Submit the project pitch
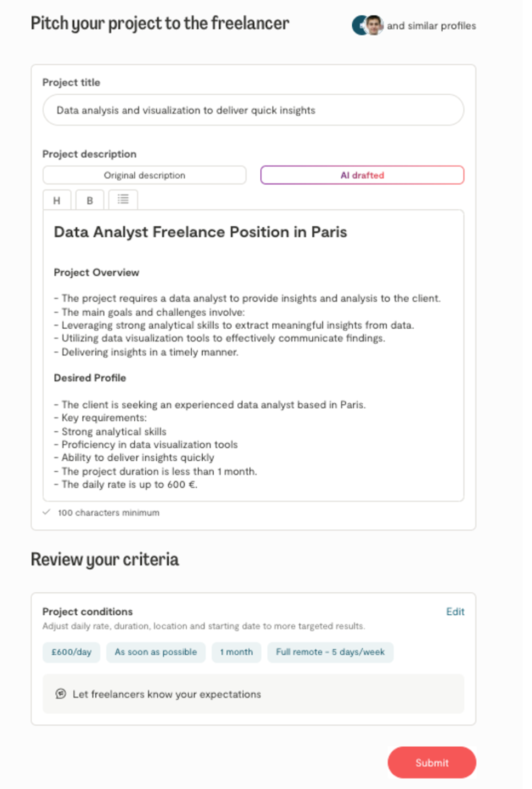The width and height of the screenshot is (532, 789). (x=432, y=762)
